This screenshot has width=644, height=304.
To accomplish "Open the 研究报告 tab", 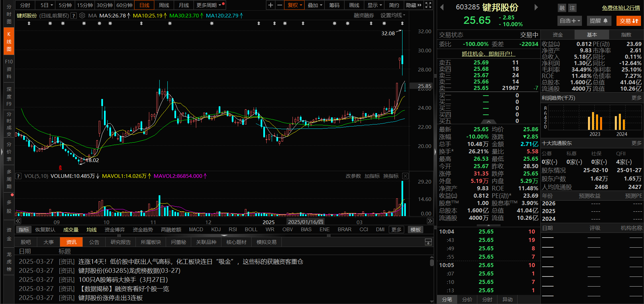I will [121, 242].
